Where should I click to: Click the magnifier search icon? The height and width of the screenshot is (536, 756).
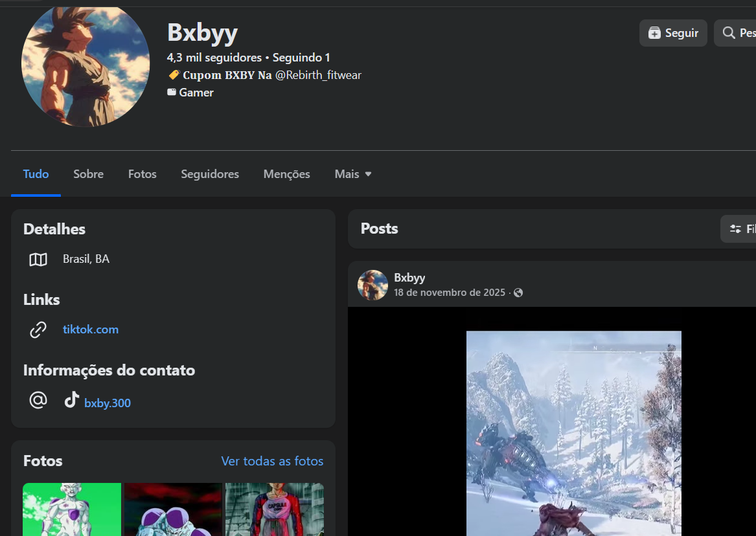(x=729, y=33)
